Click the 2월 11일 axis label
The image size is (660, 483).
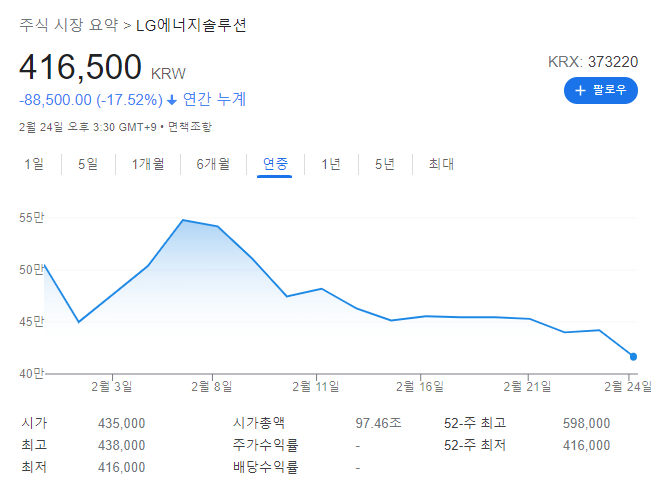click(x=316, y=386)
